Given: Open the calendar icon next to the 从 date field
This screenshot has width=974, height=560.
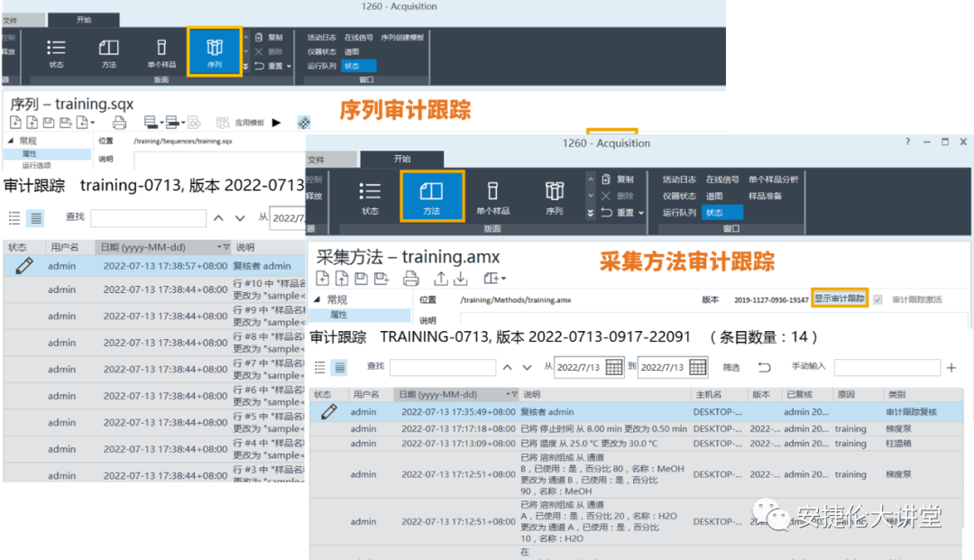Looking at the screenshot, I should pyautogui.click(x=616, y=368).
